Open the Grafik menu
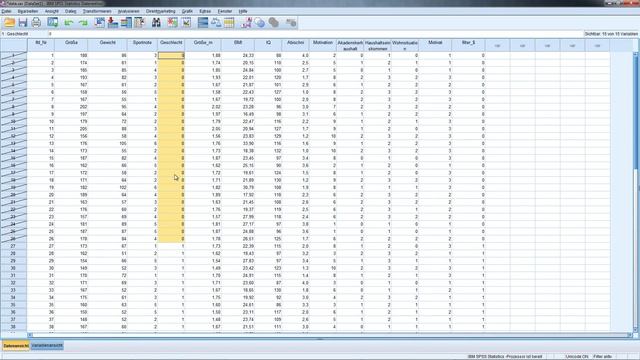Viewport: 640px width, 360px height. click(187, 11)
